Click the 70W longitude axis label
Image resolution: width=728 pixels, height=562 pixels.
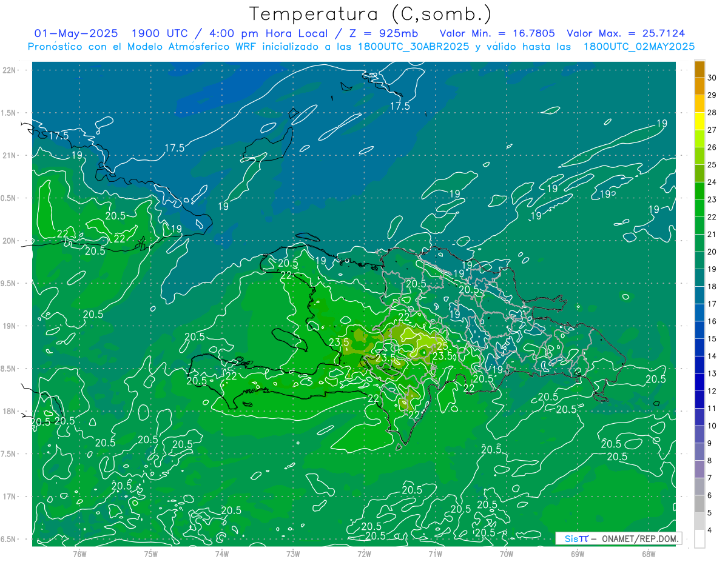[507, 554]
